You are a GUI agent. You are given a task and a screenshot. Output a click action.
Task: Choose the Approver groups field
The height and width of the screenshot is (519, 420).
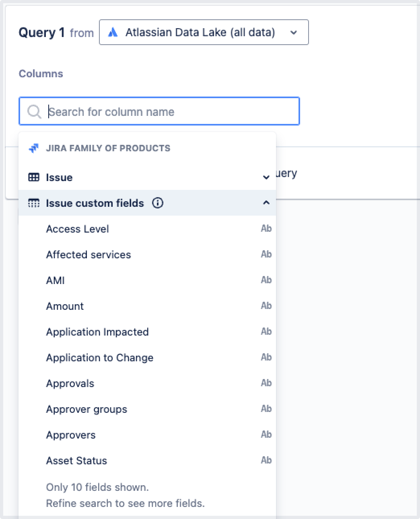[86, 409]
